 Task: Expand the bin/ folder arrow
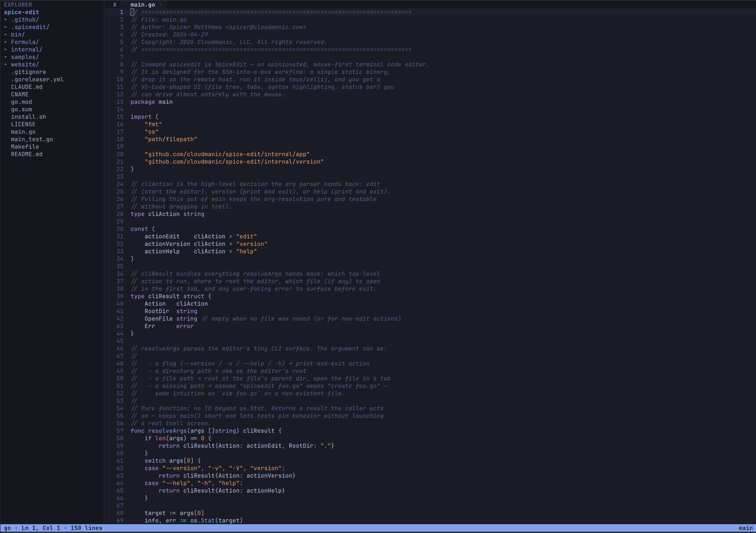click(x=6, y=35)
